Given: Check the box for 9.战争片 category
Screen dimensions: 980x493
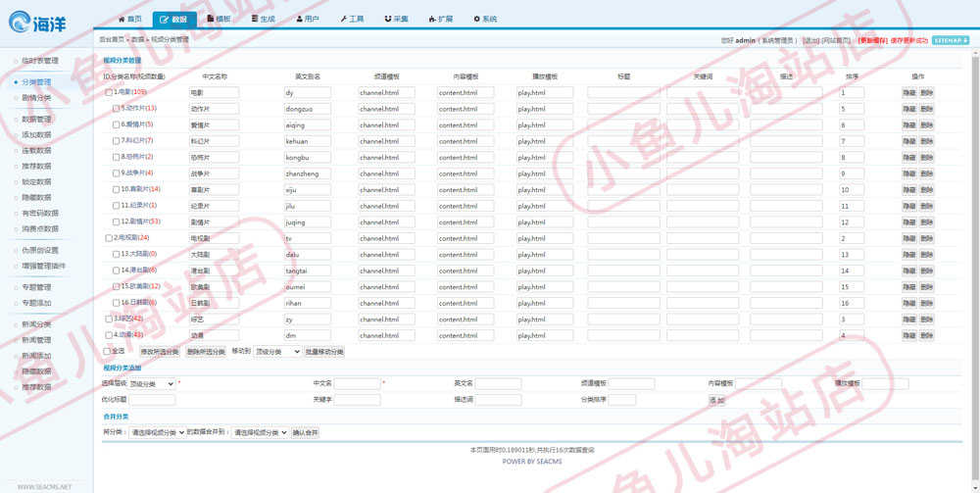Looking at the screenshot, I should coord(116,173).
